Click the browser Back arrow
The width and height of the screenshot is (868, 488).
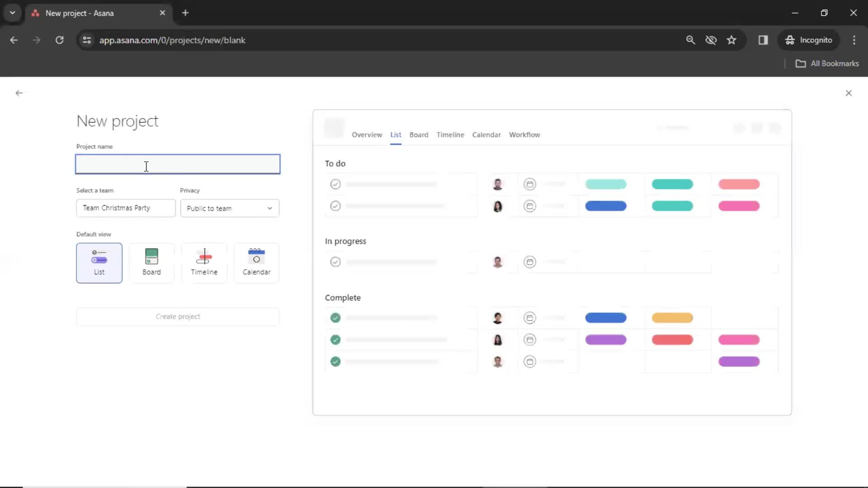click(x=14, y=40)
